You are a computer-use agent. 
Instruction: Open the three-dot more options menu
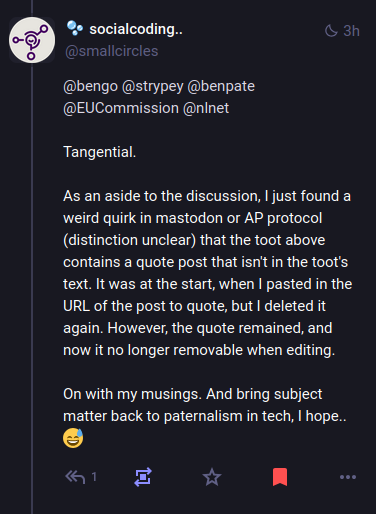[x=348, y=477]
